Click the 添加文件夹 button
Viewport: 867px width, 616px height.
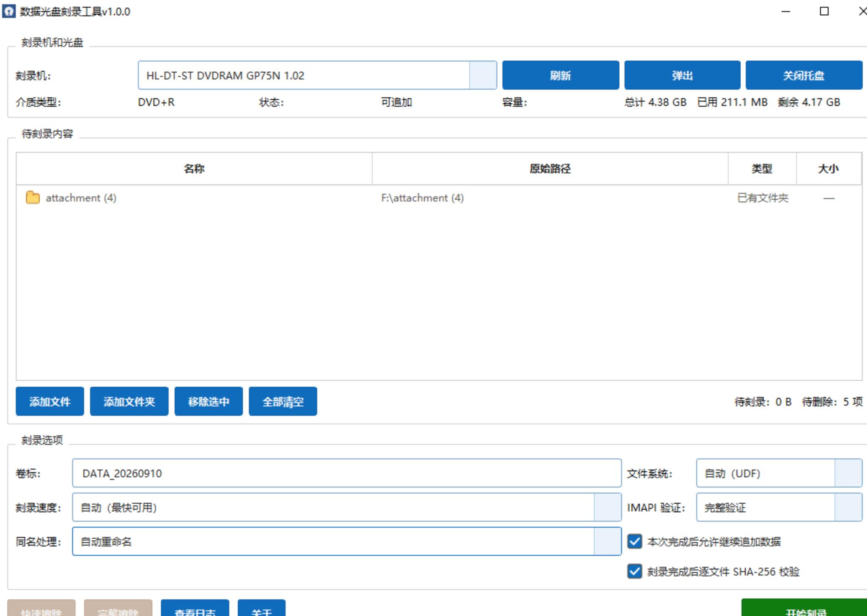click(x=129, y=401)
